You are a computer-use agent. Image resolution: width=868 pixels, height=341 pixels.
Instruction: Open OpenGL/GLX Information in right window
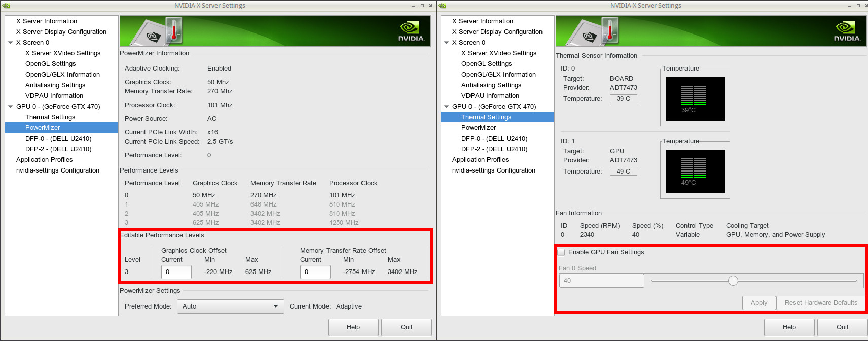[498, 75]
